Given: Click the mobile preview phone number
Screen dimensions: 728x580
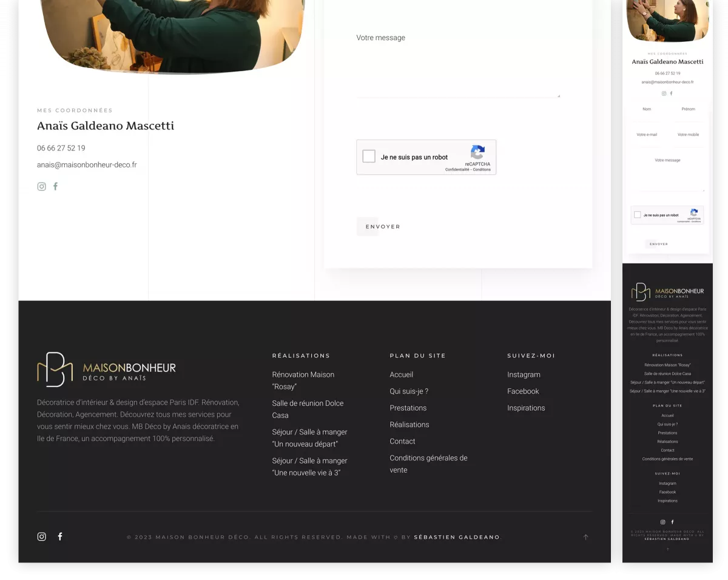Looking at the screenshot, I should 667,73.
